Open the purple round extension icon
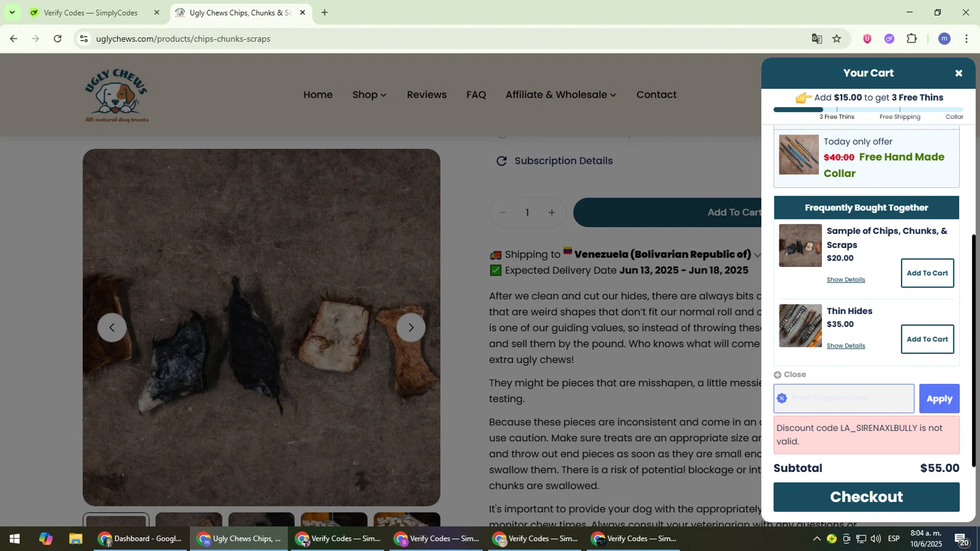Screen dimensions: 980x551 (x=889, y=39)
